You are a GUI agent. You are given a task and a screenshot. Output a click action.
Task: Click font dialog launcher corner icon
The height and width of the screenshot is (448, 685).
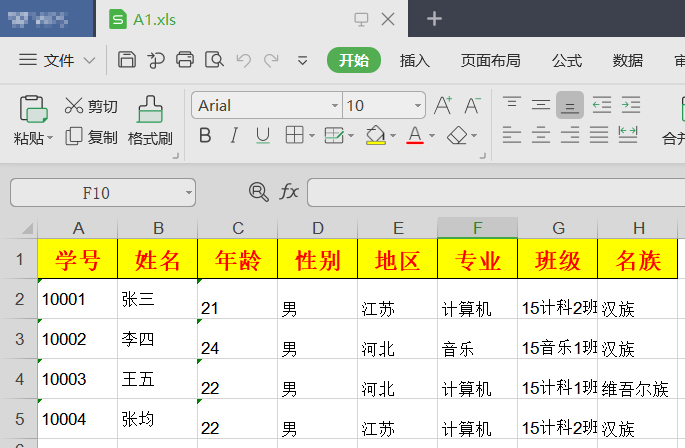[483, 156]
